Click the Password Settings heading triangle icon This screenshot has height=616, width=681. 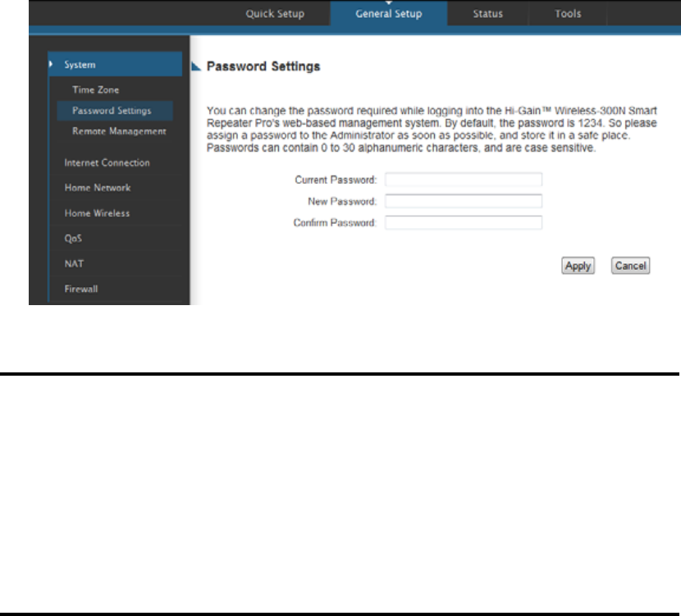pyautogui.click(x=196, y=66)
